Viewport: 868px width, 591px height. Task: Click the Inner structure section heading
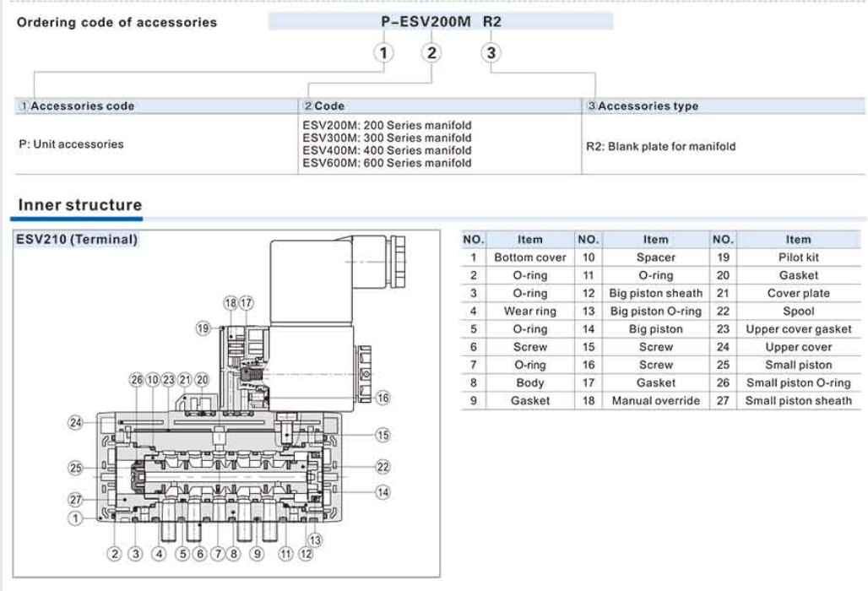point(80,205)
